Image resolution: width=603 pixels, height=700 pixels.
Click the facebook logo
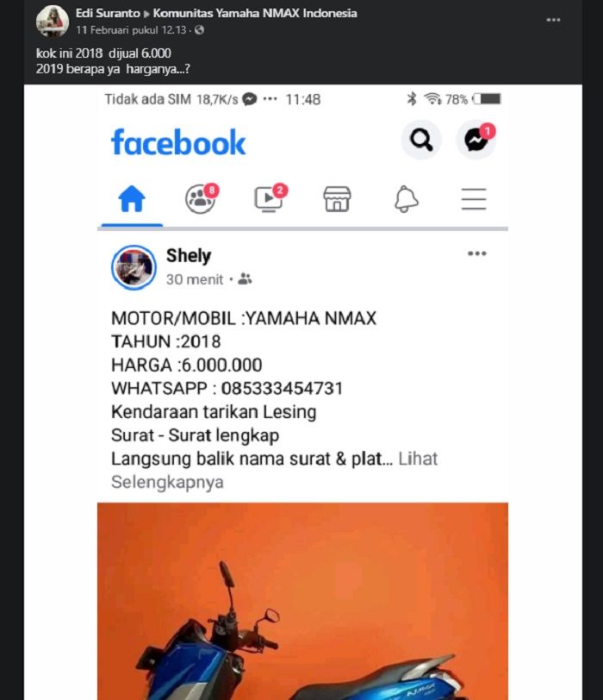tap(178, 142)
